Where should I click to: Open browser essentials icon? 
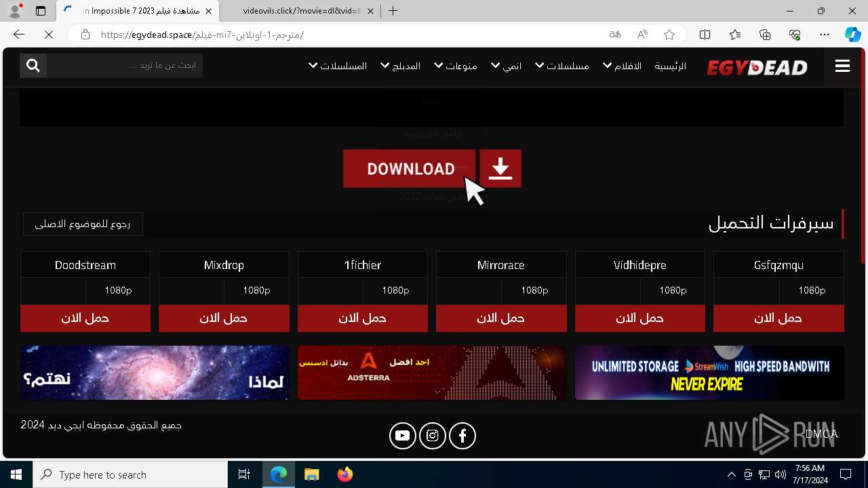point(795,35)
